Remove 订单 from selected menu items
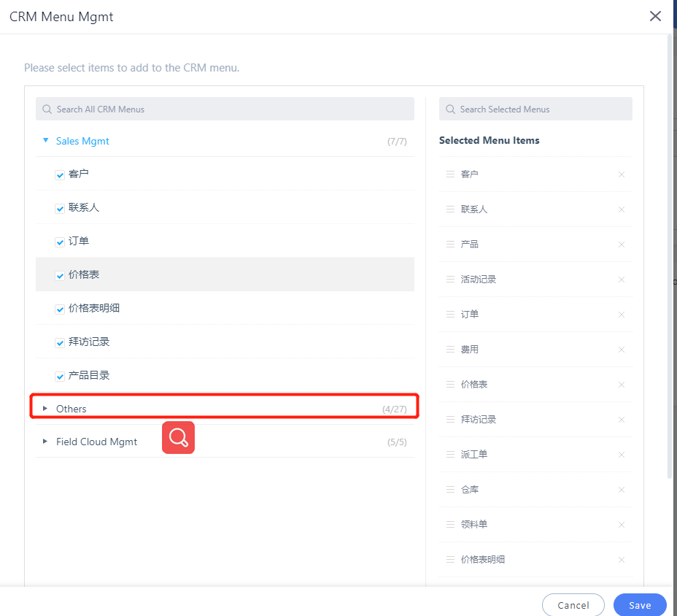Viewport: 677px width, 616px height. 622,315
